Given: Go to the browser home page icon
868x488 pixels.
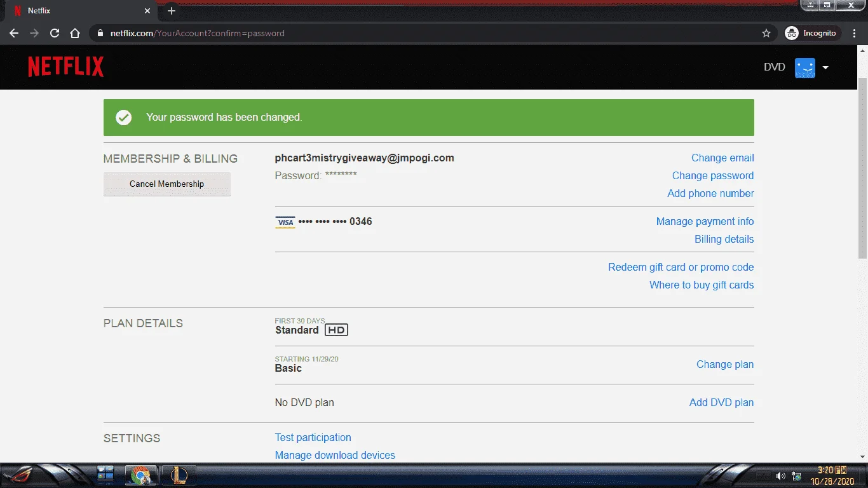Looking at the screenshot, I should point(75,33).
